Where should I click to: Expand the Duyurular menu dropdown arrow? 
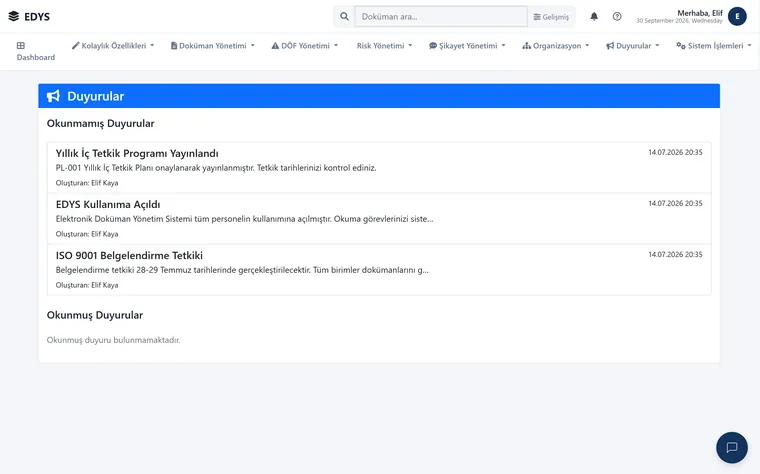[x=657, y=46]
